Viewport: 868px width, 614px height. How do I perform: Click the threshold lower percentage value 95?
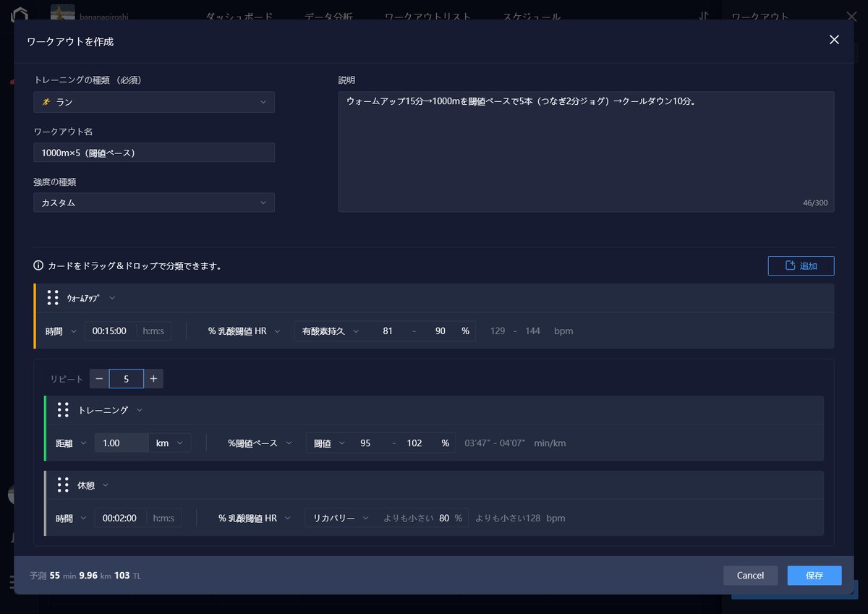point(365,443)
